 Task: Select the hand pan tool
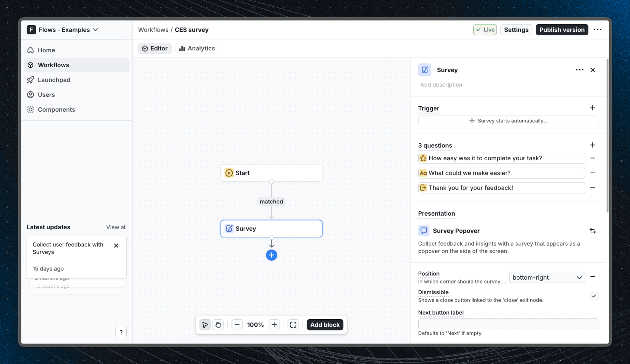tap(218, 325)
